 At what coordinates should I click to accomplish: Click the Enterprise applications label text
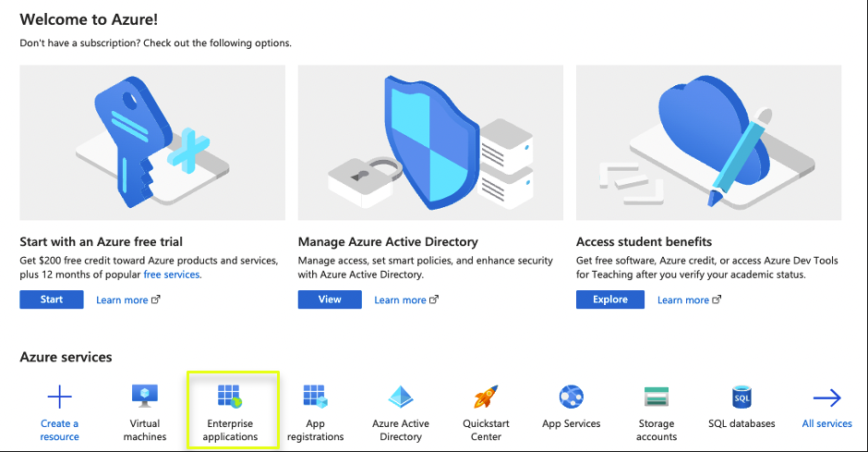[230, 430]
